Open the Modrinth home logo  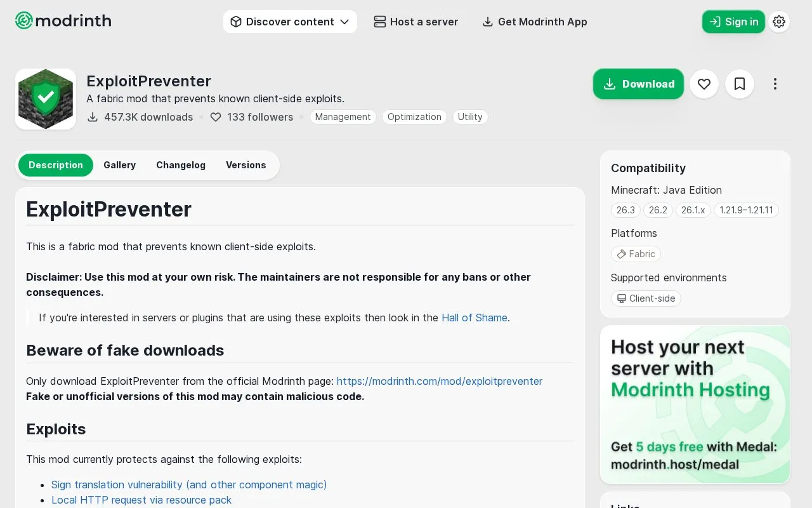coord(63,21)
